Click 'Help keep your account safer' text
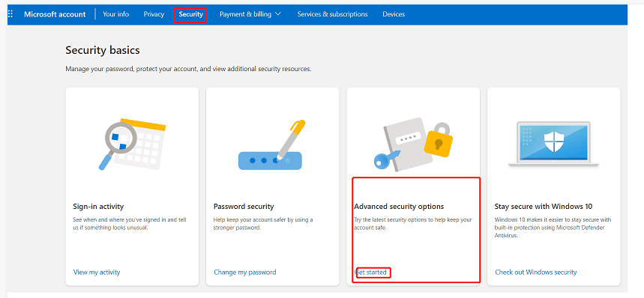Viewport: 644px width, 298px height. [263, 223]
